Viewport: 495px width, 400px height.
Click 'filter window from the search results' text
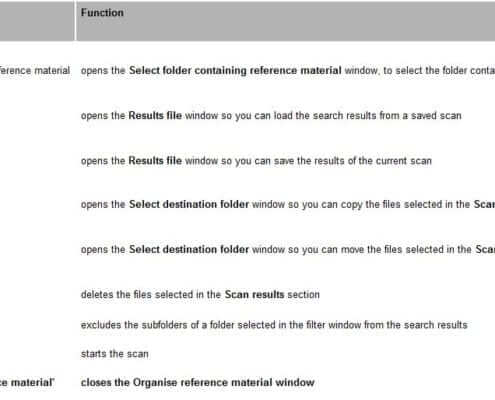point(382,325)
